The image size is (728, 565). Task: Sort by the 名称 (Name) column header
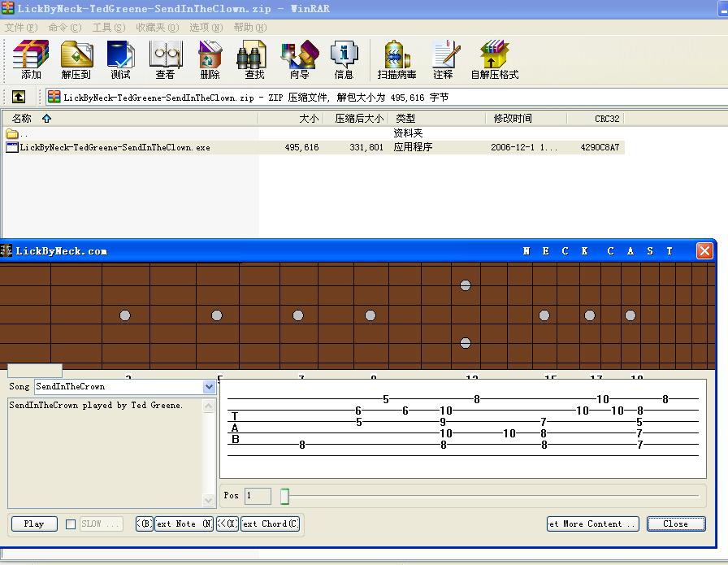pos(130,119)
